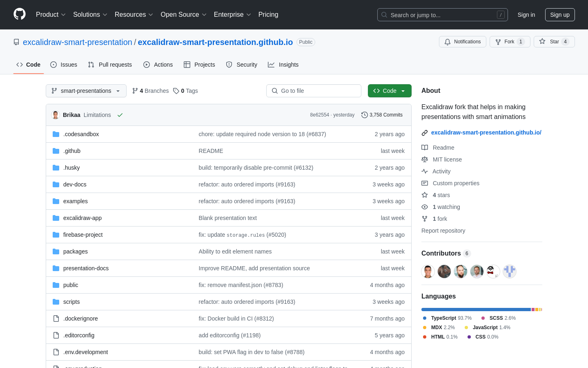The image size is (588, 368).
Task: Open the smart-presentations branch selector
Action: (x=86, y=91)
